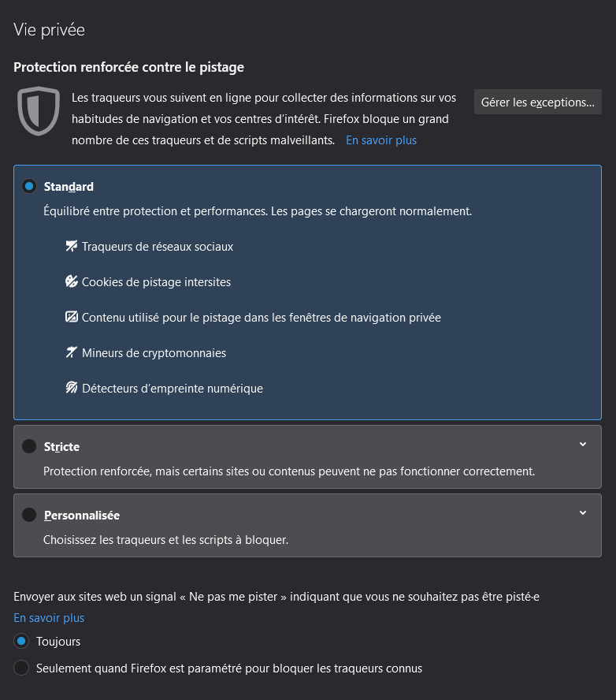Expand the Personnalisée section chevron
Viewport: 616px width, 700px height.
[583, 513]
